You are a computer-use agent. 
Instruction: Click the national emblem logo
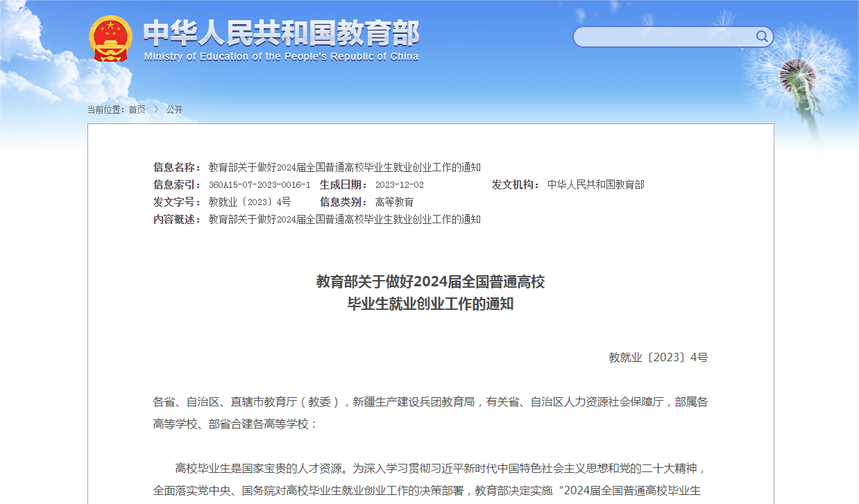(x=110, y=38)
